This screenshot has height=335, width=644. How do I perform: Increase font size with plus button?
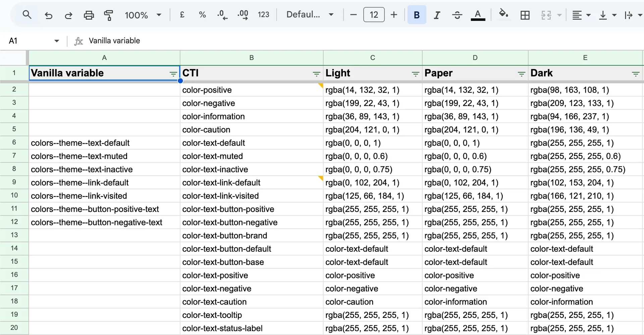coord(393,15)
